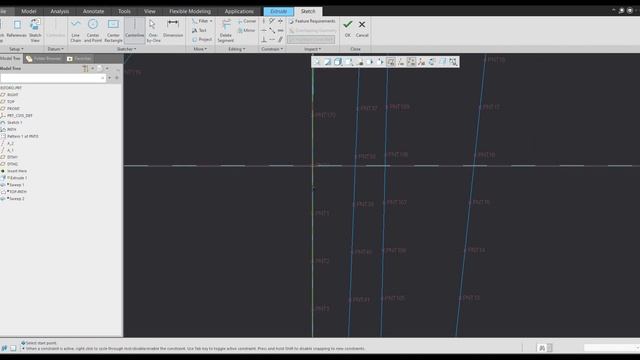640x360 pixels.
Task: Select the Center Rectangle tool
Action: [113, 31]
